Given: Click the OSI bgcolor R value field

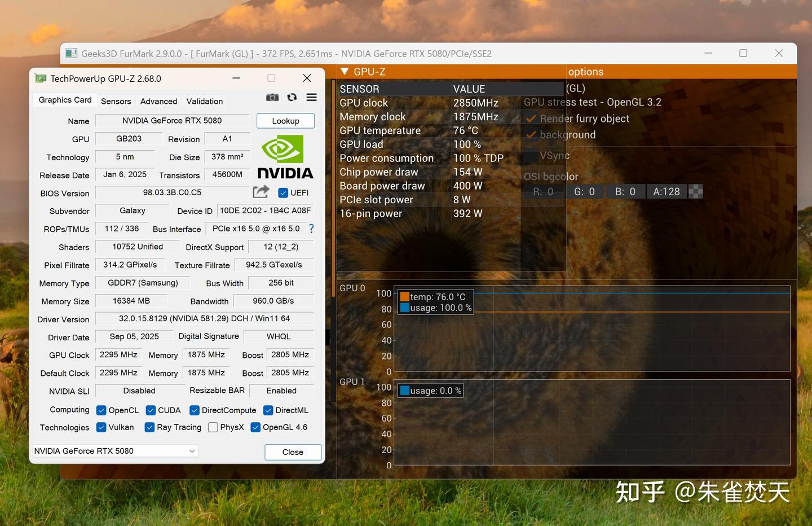Looking at the screenshot, I should click(543, 192).
